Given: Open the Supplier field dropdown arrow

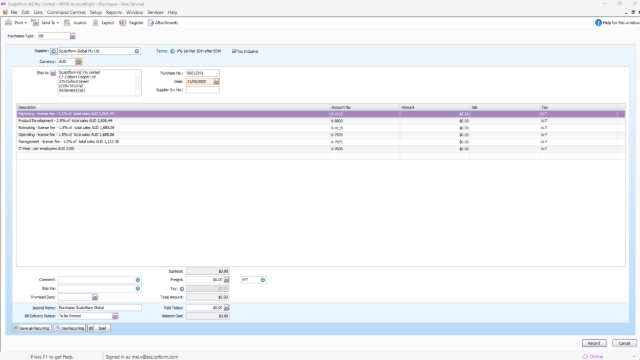Looking at the screenshot, I should click(137, 51).
